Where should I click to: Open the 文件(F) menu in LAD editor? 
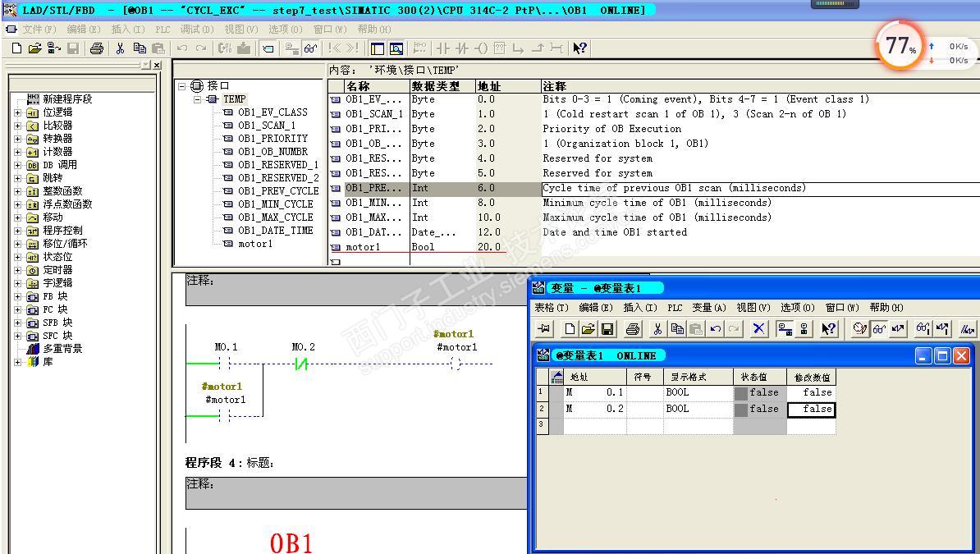[39, 30]
